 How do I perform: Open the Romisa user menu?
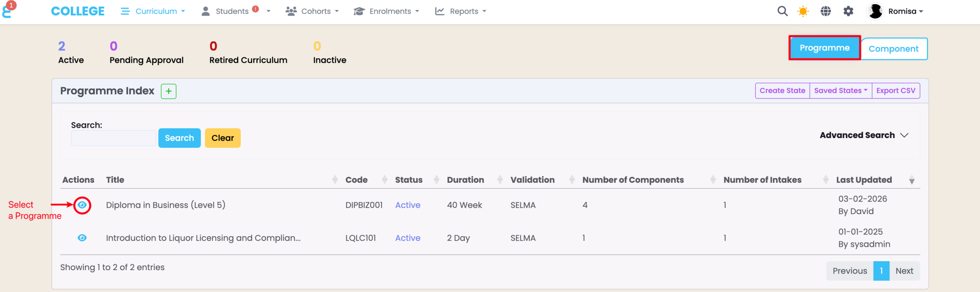tap(895, 11)
